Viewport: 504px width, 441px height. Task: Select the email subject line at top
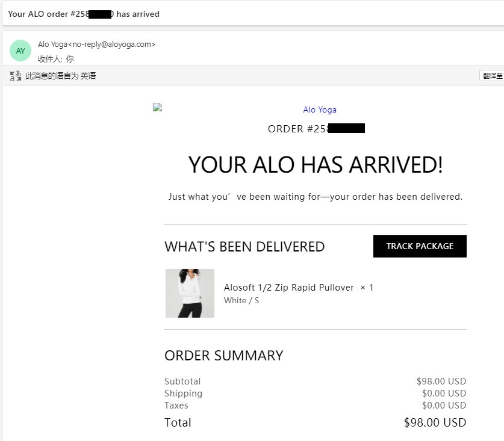point(84,14)
